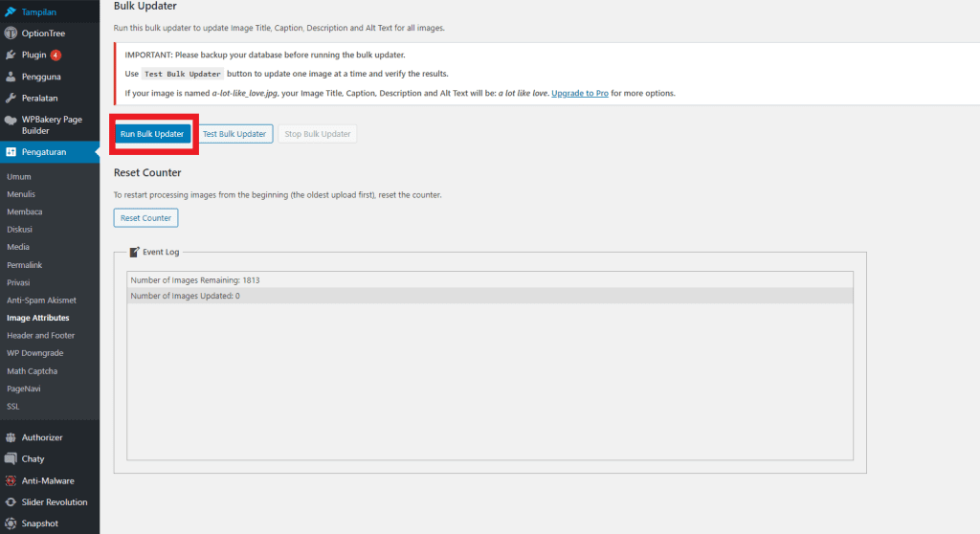Click the Stop Bulk Updater button
This screenshot has height=534, width=980.
point(318,134)
